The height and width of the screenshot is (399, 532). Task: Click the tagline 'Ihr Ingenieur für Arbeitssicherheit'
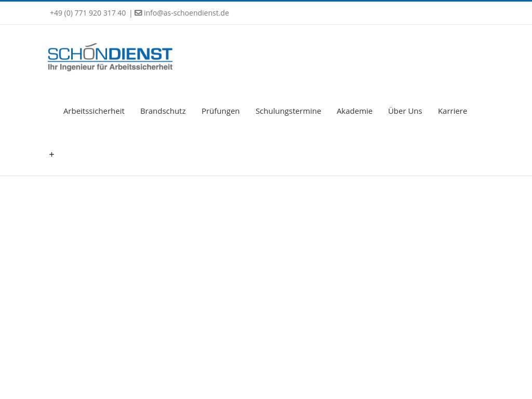pyautogui.click(x=110, y=67)
